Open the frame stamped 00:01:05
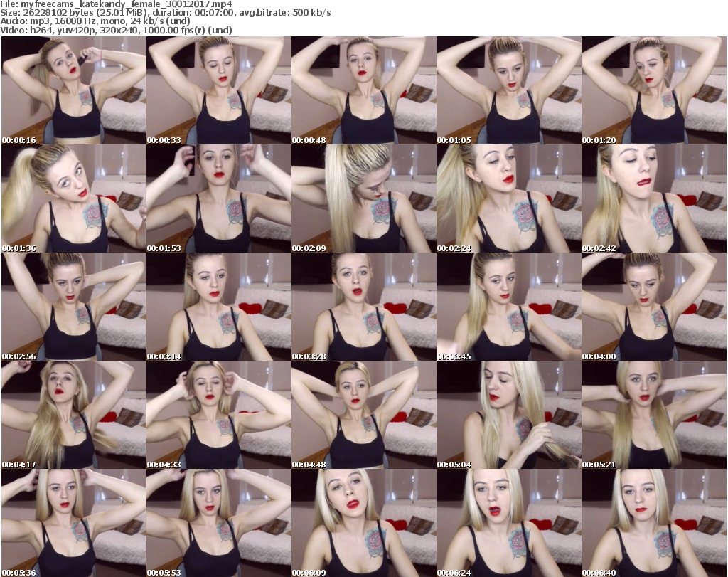728x577 pixels. (508, 90)
